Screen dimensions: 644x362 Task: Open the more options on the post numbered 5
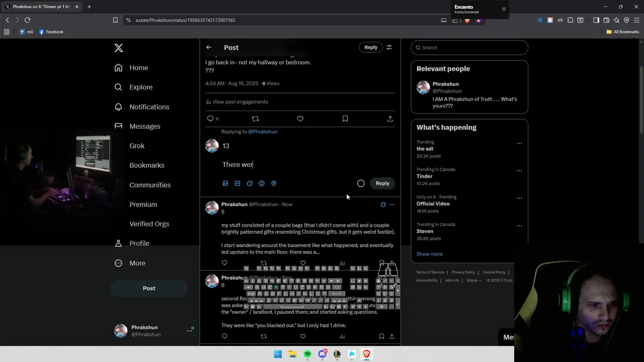pyautogui.click(x=392, y=205)
